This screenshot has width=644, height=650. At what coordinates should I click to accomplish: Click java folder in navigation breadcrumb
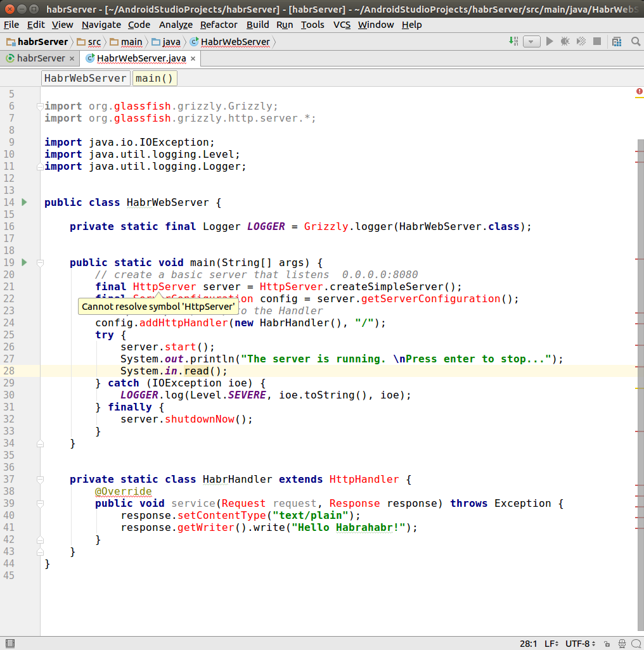[x=166, y=42]
